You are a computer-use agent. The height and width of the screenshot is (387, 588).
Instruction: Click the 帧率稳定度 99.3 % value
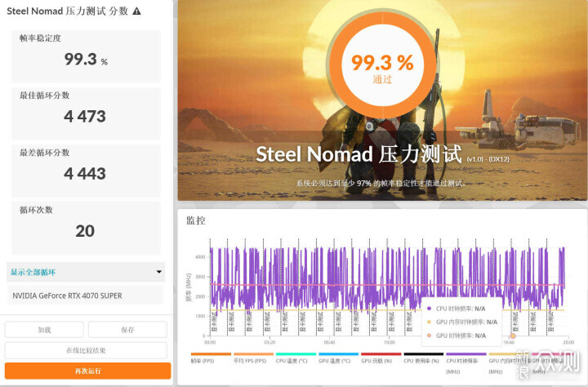[86, 60]
